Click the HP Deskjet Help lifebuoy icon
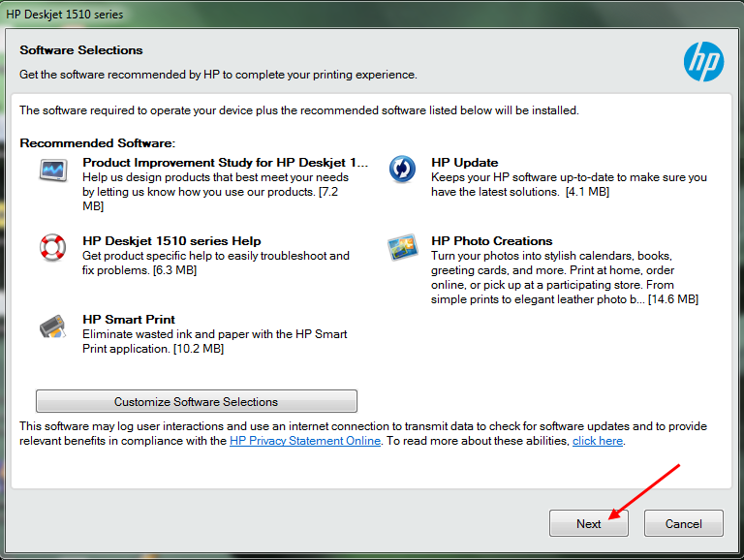The width and height of the screenshot is (744, 560). 52,247
